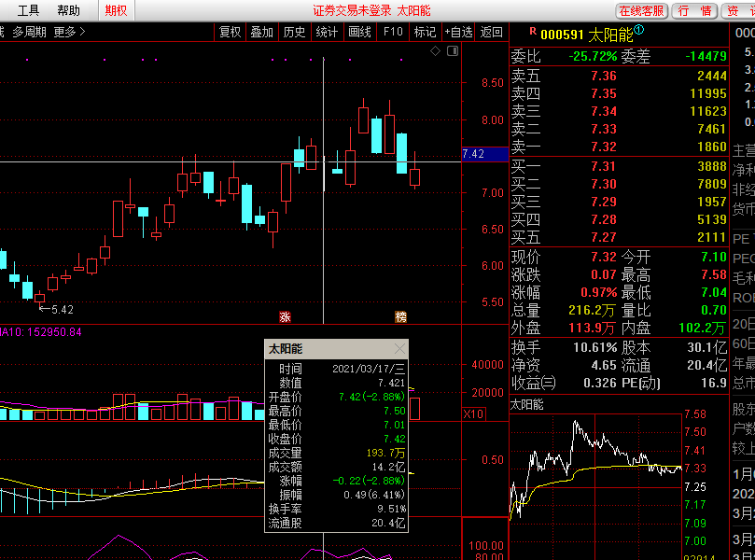Screen dimensions: 755x560
Task: Click the 今开 7.10 value
Action: coord(714,257)
